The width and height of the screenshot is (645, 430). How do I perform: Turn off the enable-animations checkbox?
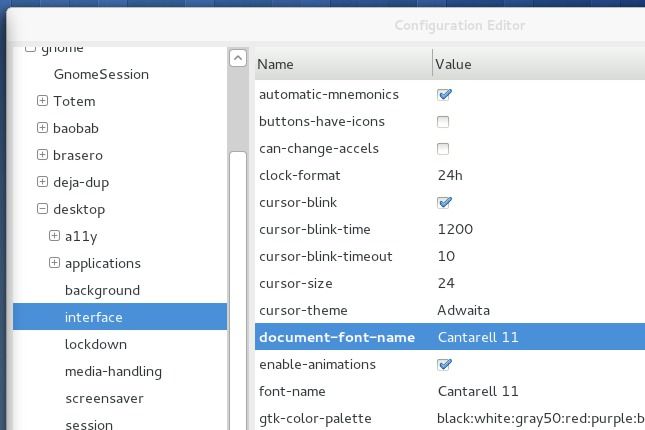tap(444, 365)
